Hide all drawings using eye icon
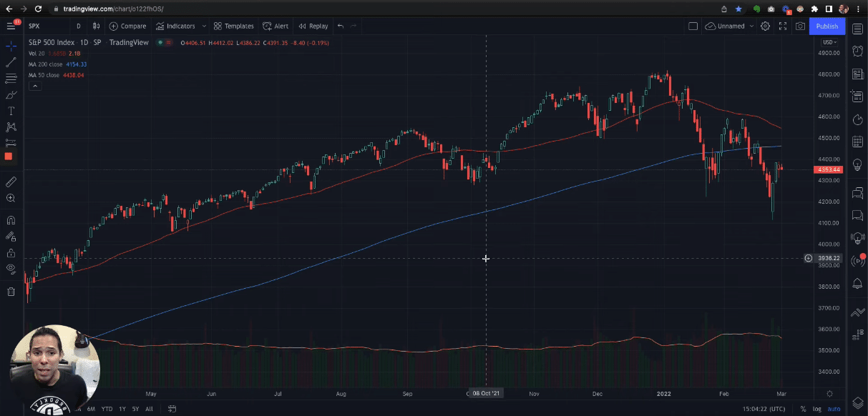This screenshot has height=416, width=868. [x=11, y=269]
